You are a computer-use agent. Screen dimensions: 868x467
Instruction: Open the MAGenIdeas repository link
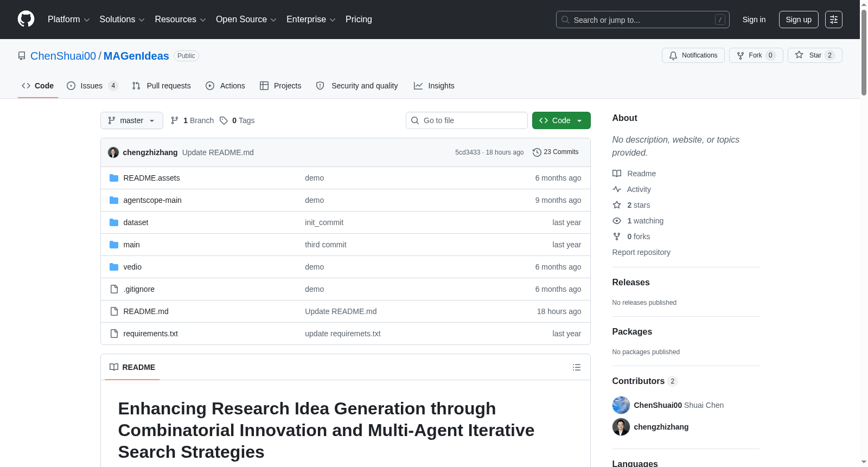coord(136,56)
